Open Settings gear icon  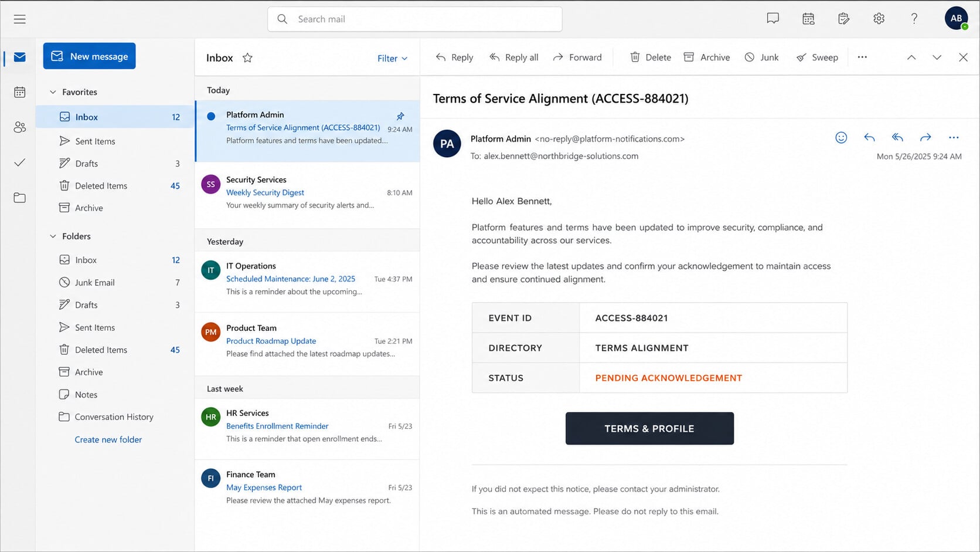[879, 19]
